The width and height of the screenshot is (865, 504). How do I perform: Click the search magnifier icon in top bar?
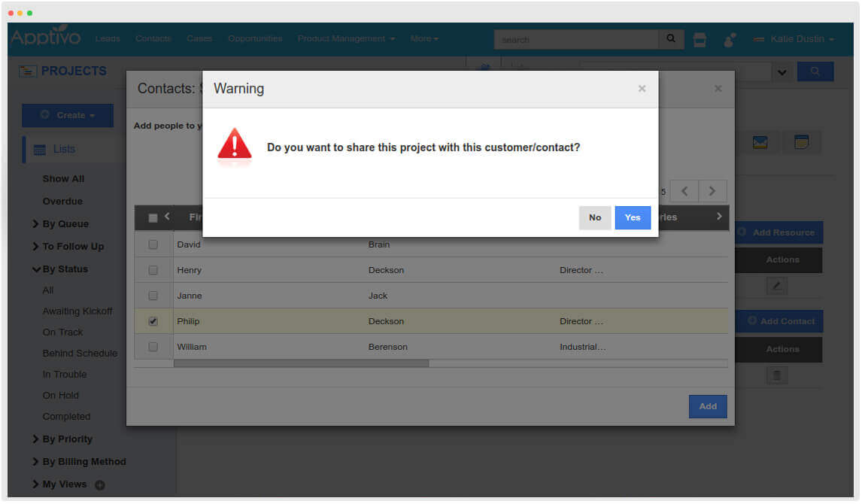(x=671, y=39)
